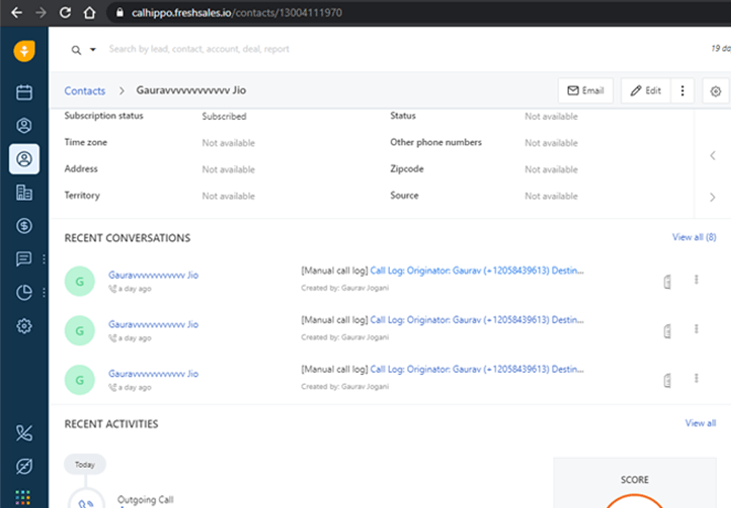Screen dimensions: 731x508
Task: Click the Email button
Action: 585,91
